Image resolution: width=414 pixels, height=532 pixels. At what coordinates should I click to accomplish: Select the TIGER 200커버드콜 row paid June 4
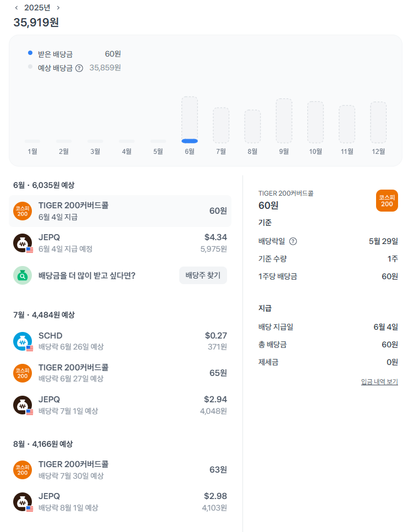(x=120, y=210)
